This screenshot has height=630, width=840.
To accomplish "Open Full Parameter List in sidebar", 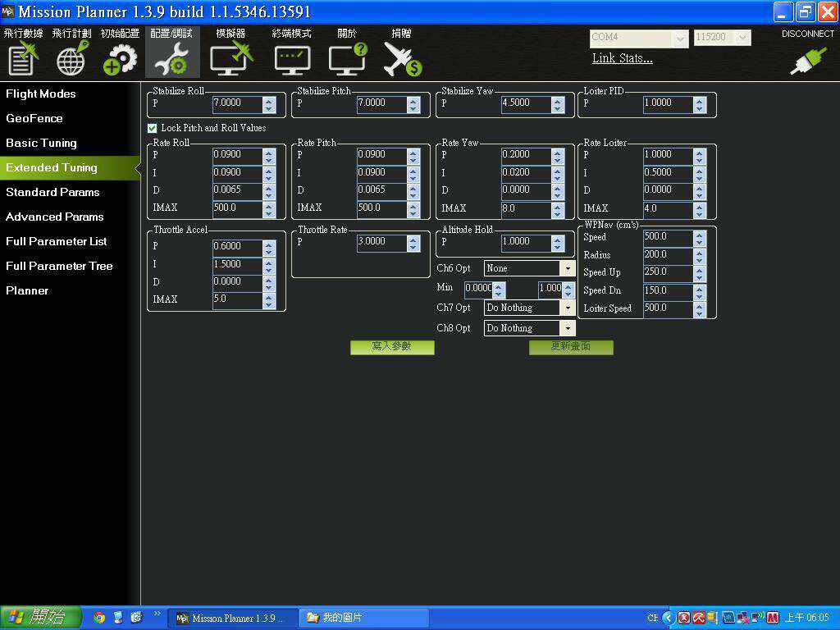I will pos(56,241).
